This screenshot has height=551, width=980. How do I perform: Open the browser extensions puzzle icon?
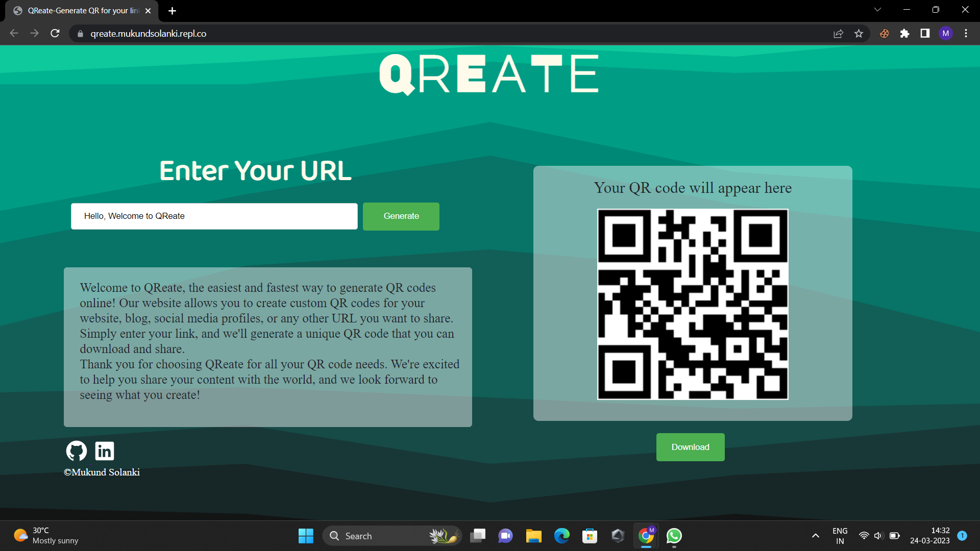click(x=904, y=33)
